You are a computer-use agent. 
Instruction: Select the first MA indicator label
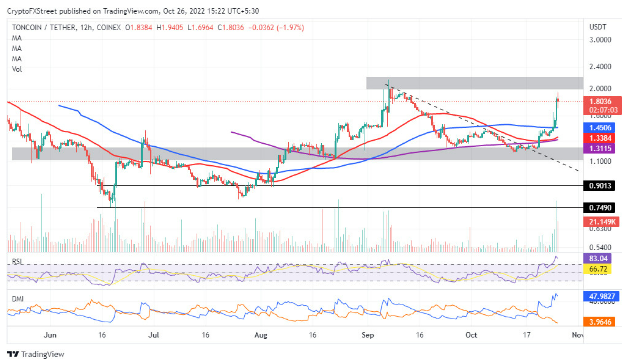[17, 38]
